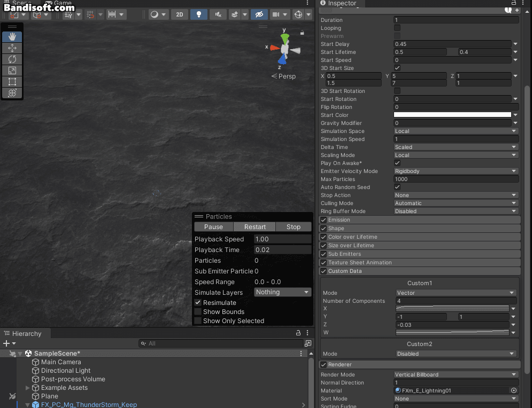Enable Show Bounds checkbox
Screen dimensions: 532x408
(x=198, y=312)
